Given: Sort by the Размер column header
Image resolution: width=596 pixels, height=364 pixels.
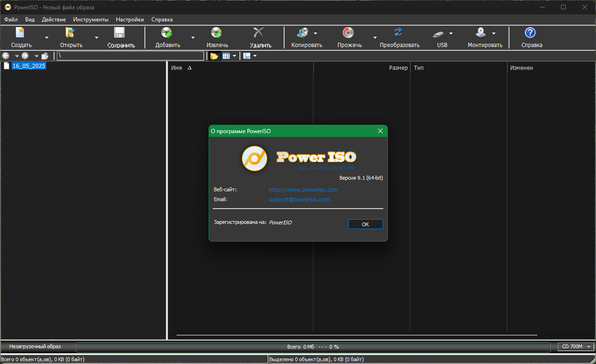Looking at the screenshot, I should coord(362,68).
